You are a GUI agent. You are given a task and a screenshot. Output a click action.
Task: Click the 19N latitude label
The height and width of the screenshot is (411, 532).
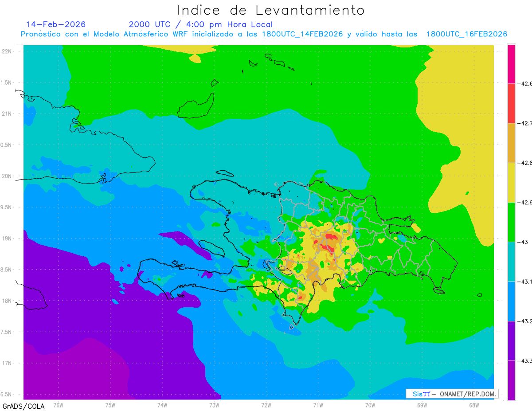(x=7, y=239)
